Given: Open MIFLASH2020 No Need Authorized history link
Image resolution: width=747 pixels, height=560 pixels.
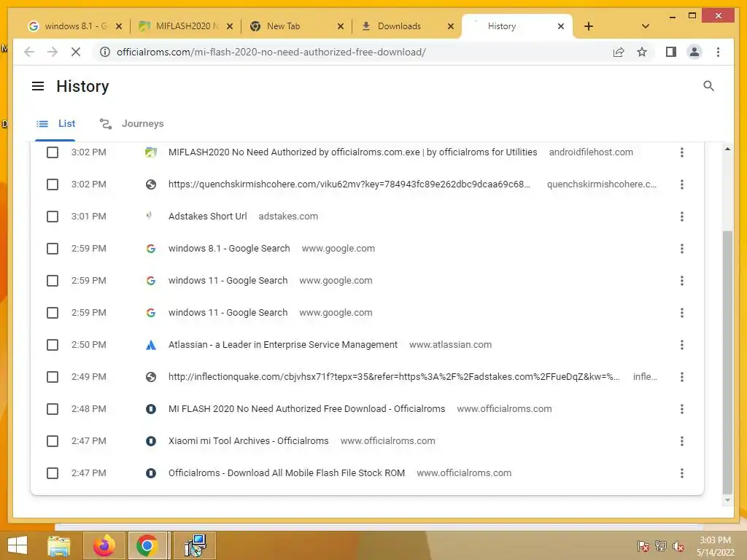Looking at the screenshot, I should (352, 152).
